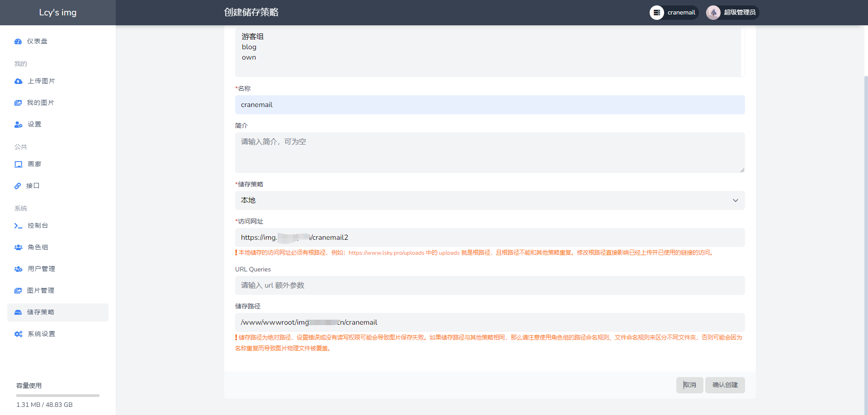The width and height of the screenshot is (868, 415).
Task: Open 我的图片 menu item
Action: pos(58,103)
